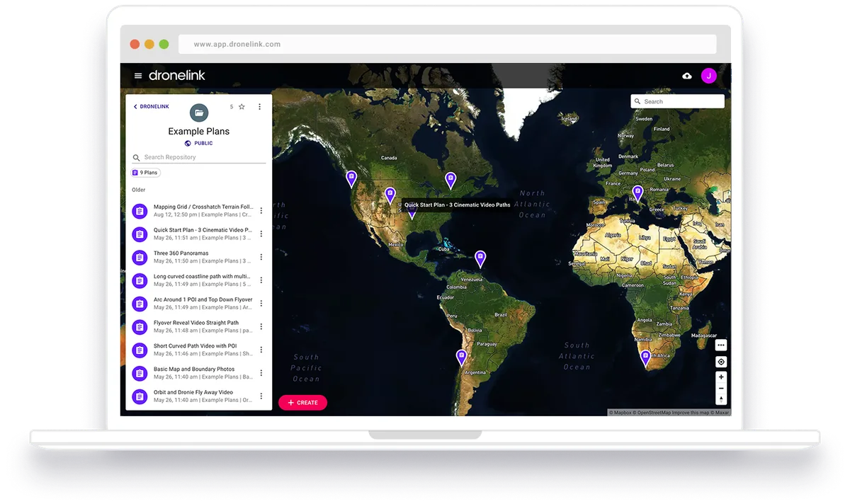This screenshot has width=850, height=504.
Task: Click the 9 Plans filter chip
Action: (146, 173)
